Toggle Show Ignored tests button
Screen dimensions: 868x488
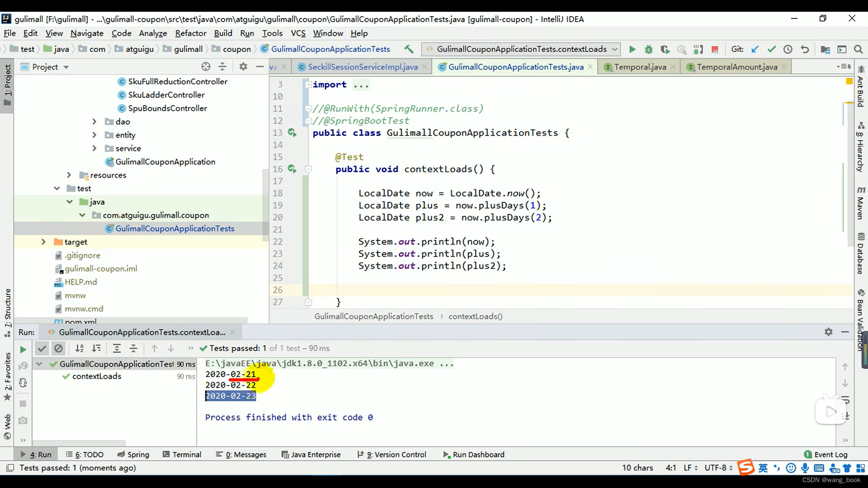(x=58, y=348)
